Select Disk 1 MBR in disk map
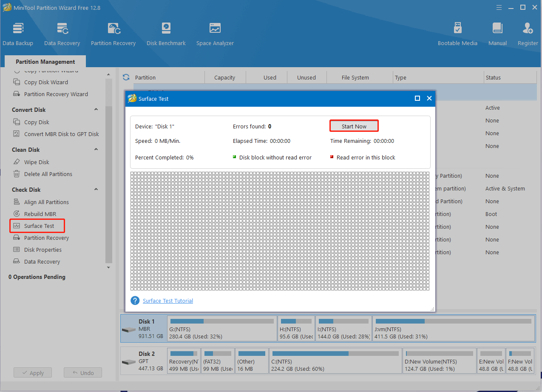The width and height of the screenshot is (542, 392). (144, 329)
